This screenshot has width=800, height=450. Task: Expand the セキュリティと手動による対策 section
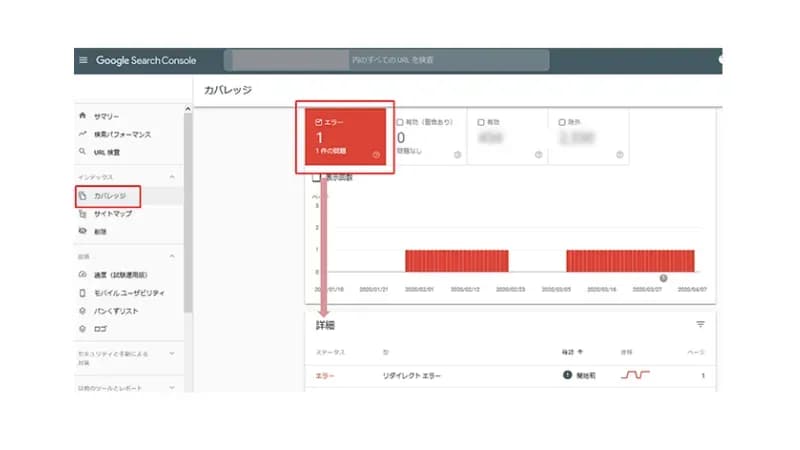[x=171, y=354]
